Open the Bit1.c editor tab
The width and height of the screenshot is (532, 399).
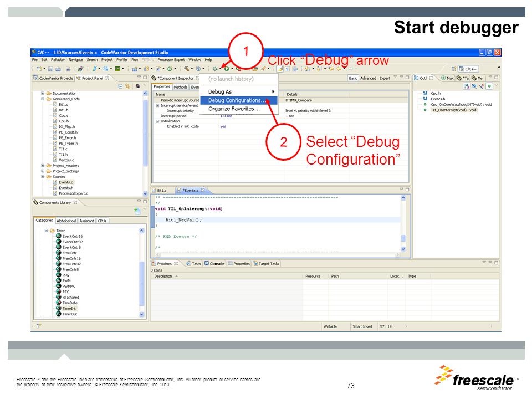click(159, 190)
